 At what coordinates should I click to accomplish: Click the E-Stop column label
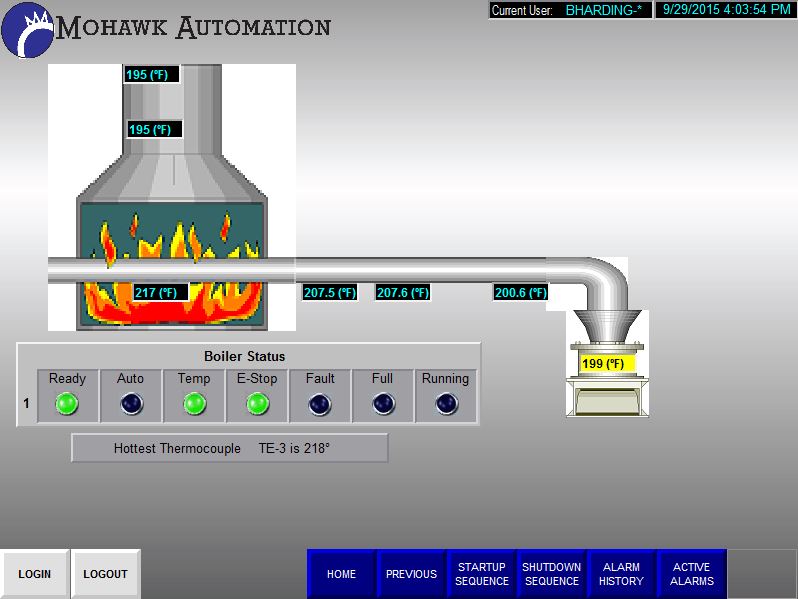257,379
